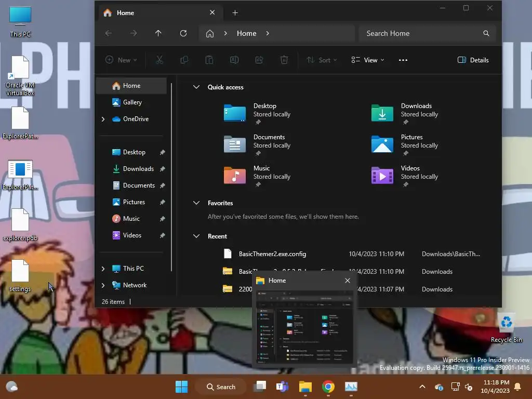Unpin Desktop in navigation pane
This screenshot has height=399, width=532.
coord(163,152)
